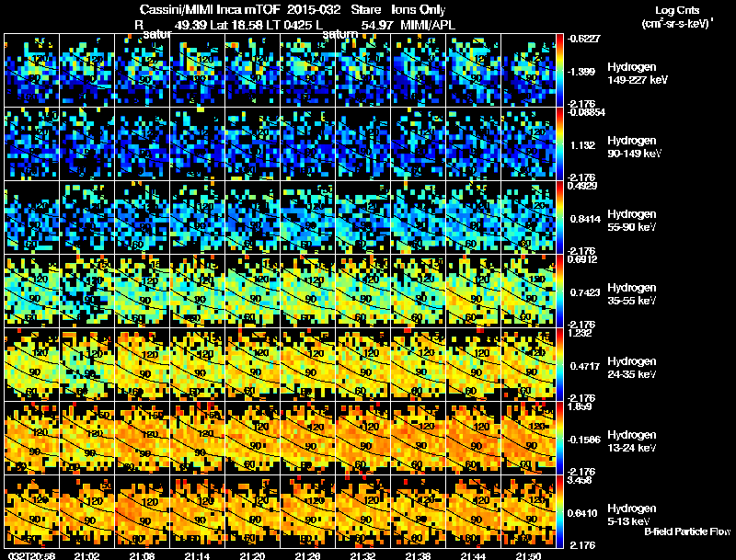Click the 'Cassini/MIMI Inca mTOF' title text
This screenshot has width=736, height=560.
(210, 10)
